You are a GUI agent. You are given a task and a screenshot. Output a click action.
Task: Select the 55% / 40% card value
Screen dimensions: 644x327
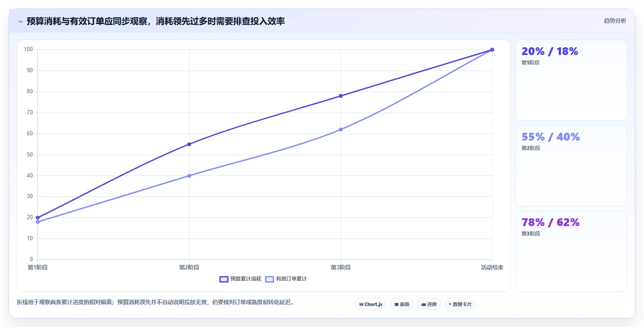(x=551, y=137)
